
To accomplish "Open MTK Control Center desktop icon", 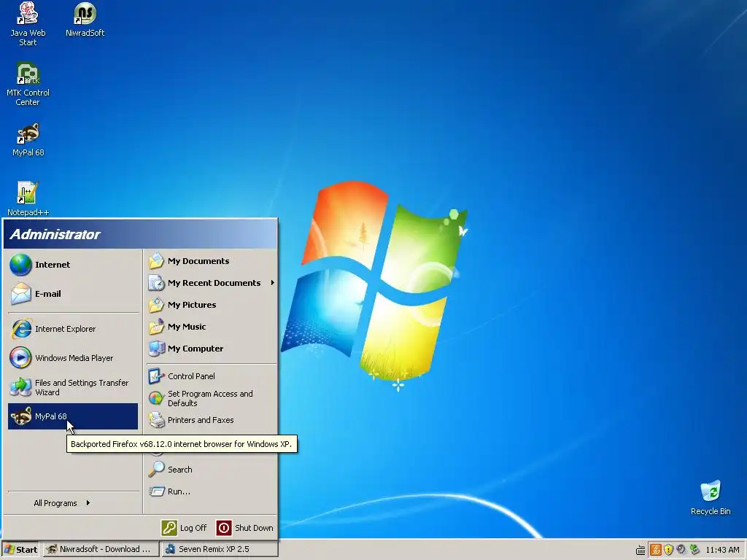I will click(28, 85).
